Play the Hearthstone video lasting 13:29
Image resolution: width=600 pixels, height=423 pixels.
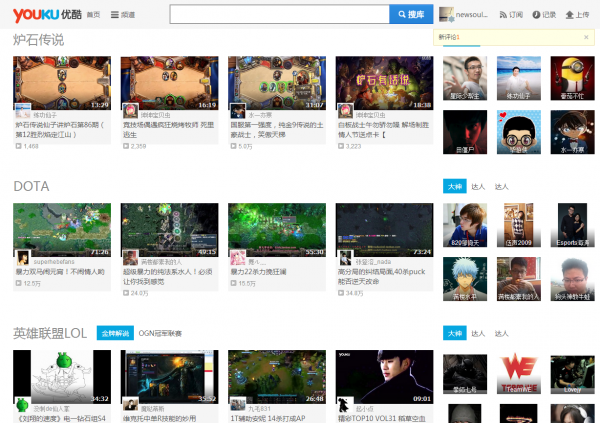[62, 83]
